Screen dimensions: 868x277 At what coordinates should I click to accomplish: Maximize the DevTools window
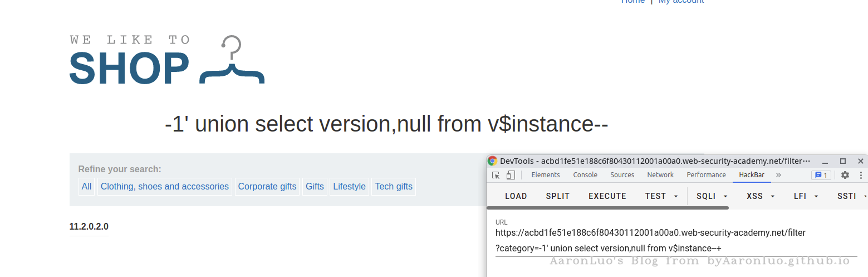tap(843, 161)
